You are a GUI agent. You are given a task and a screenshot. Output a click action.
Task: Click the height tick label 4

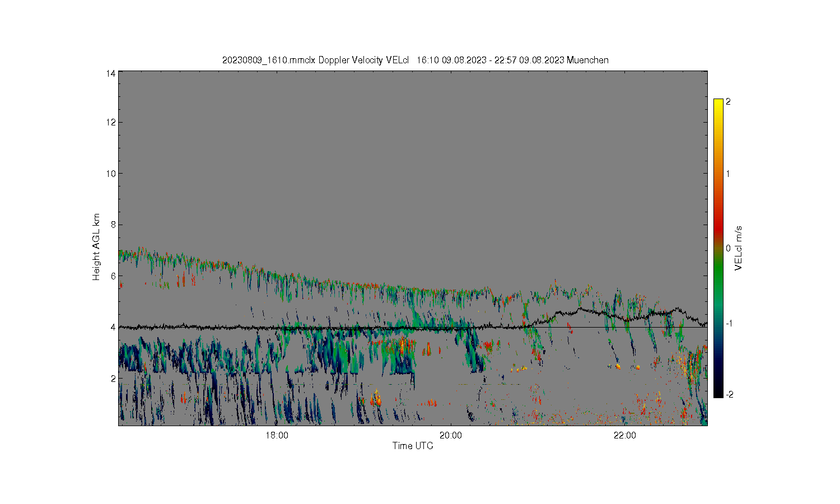tap(113, 327)
